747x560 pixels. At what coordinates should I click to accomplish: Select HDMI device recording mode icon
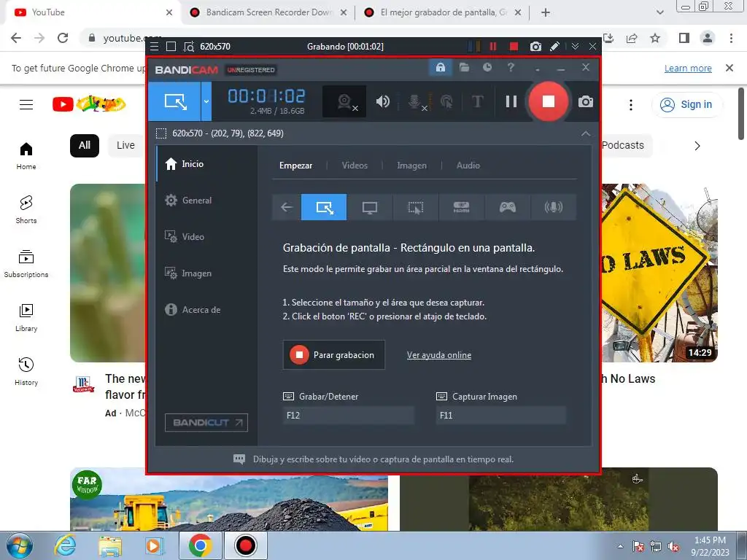pyautogui.click(x=461, y=207)
